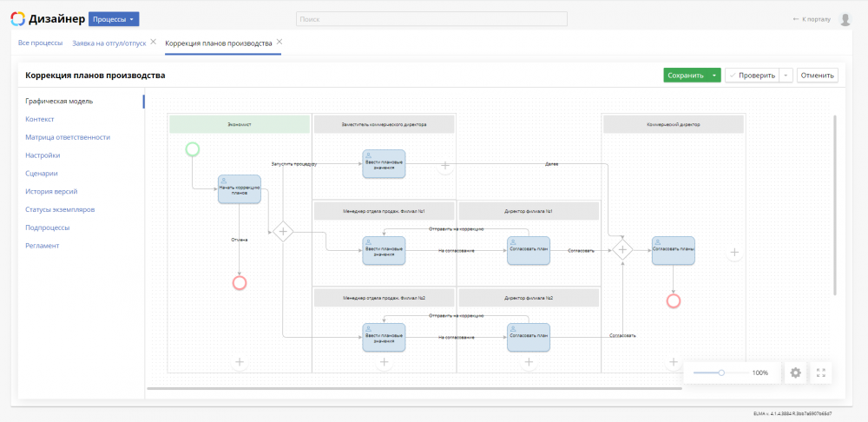
Task: Click the red end event below 'Отмена'
Action: (x=240, y=282)
